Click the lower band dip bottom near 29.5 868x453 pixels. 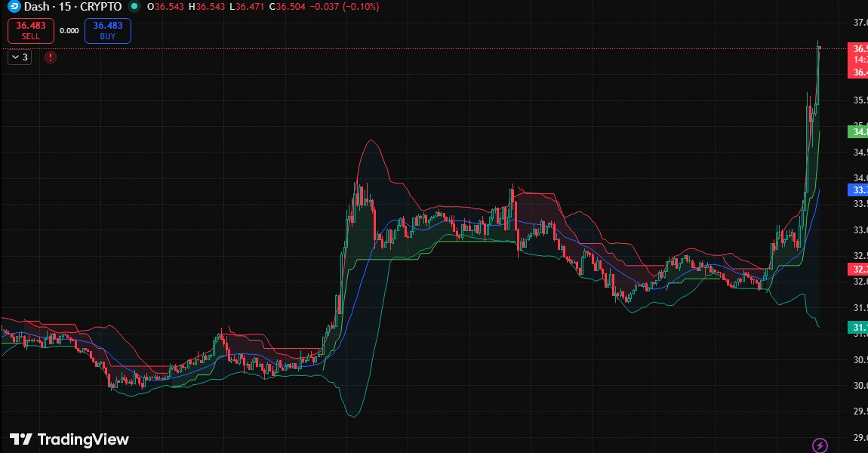pos(351,414)
